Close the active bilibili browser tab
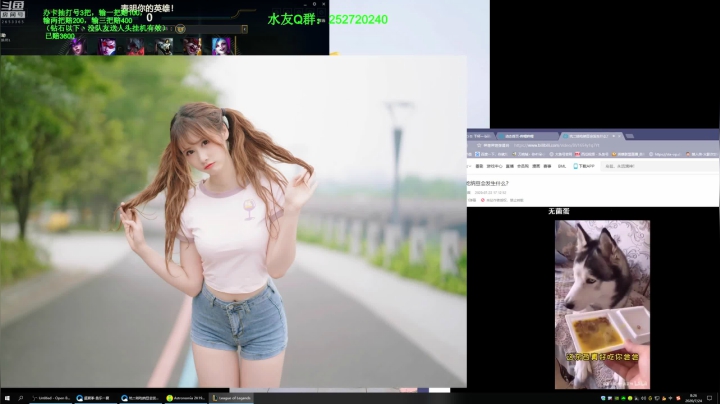 [619, 136]
